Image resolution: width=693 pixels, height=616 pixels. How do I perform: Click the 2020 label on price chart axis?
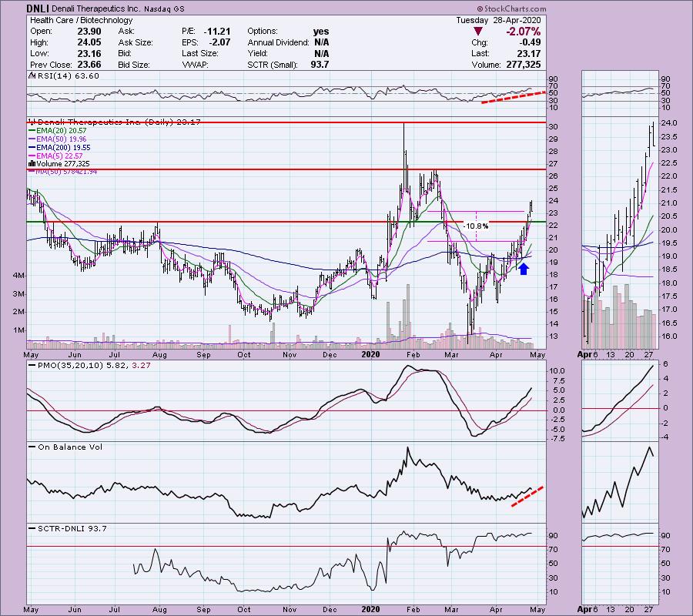371,354
